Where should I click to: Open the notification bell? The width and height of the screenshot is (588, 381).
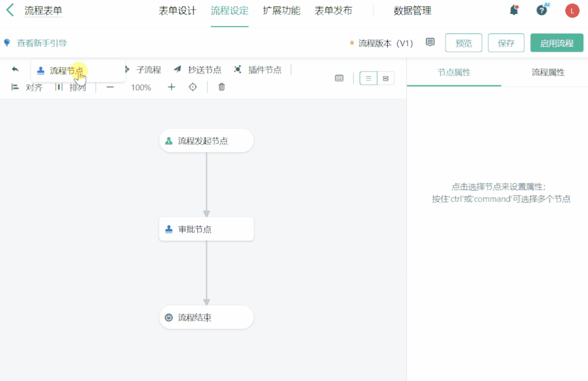pyautogui.click(x=514, y=10)
